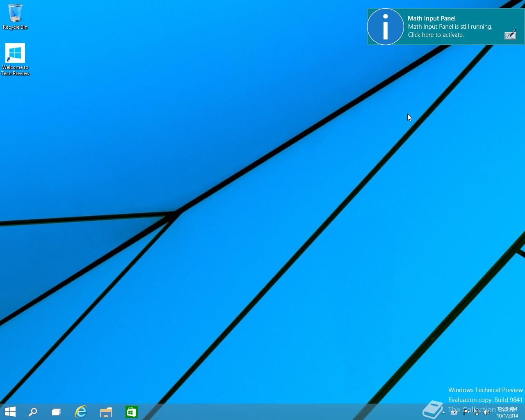Viewport: 525px width, 420px height.
Task: Open the clock showing 10/1/2014
Action: tap(507, 412)
